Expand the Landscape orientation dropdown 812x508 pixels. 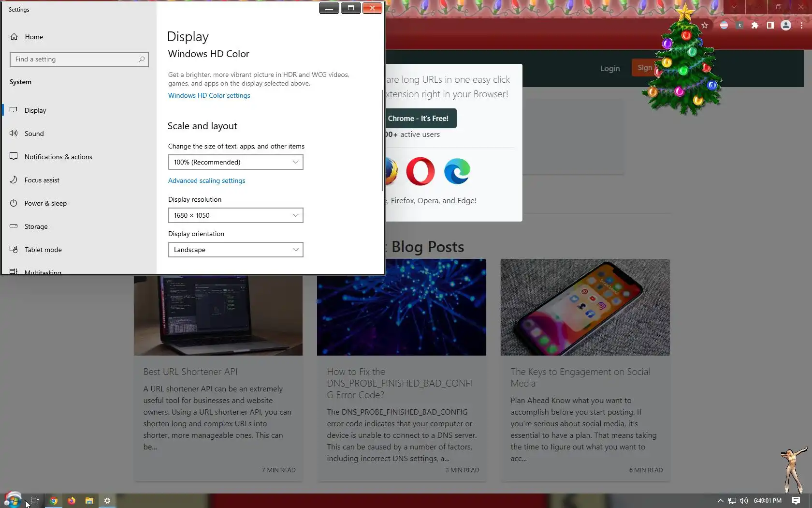pos(235,250)
